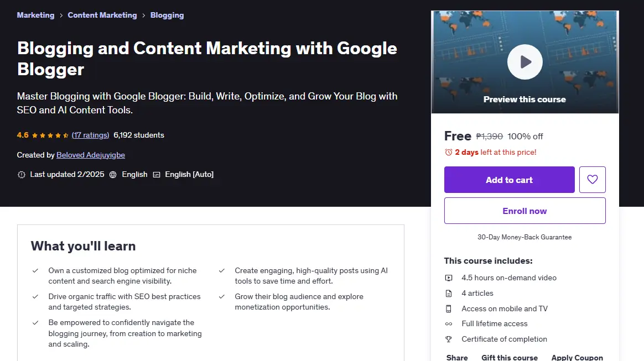Click the struck-through ₱1,390 price
Screen dimensions: 644x361
(489, 136)
